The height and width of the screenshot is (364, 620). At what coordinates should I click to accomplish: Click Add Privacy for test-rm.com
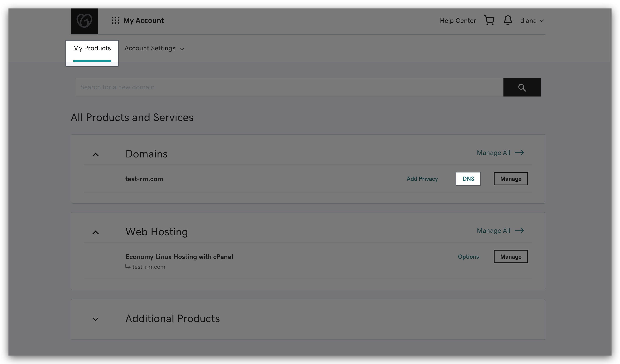point(422,179)
